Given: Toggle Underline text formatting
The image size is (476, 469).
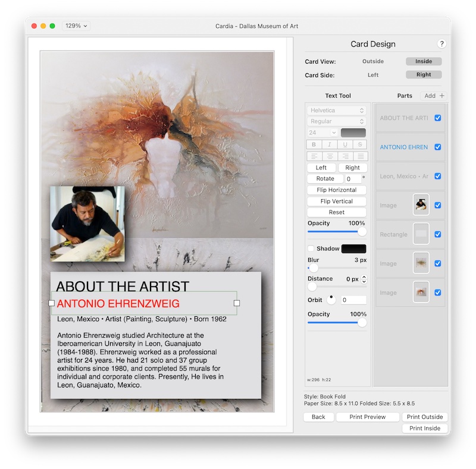Looking at the screenshot, I should (x=345, y=144).
